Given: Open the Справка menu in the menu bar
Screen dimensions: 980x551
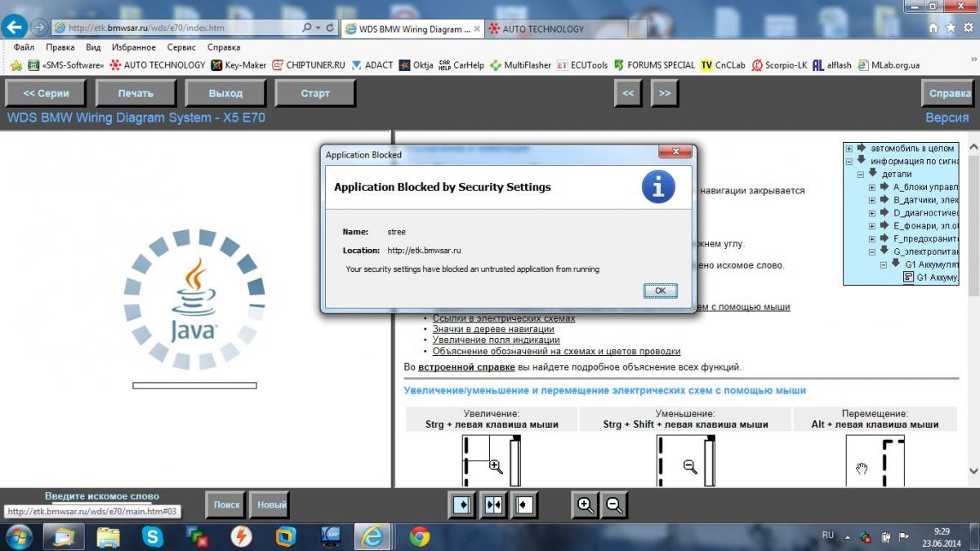Looking at the screenshot, I should pos(223,47).
